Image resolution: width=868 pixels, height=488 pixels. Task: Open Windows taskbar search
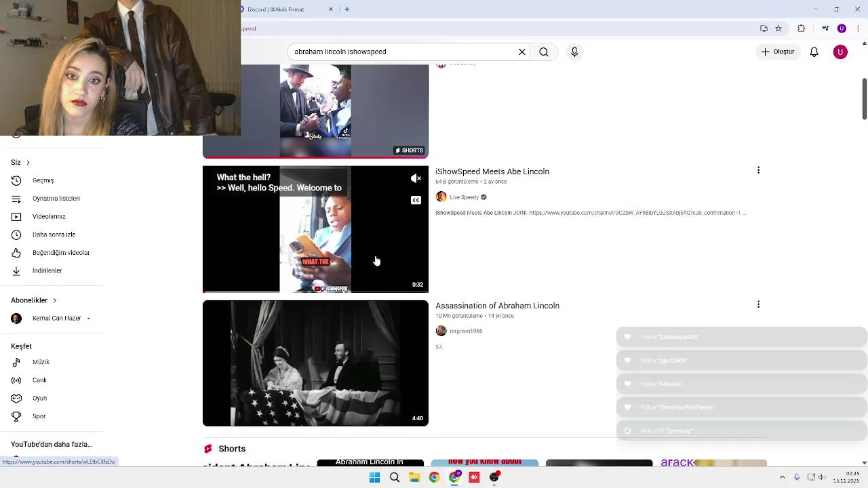(x=394, y=477)
